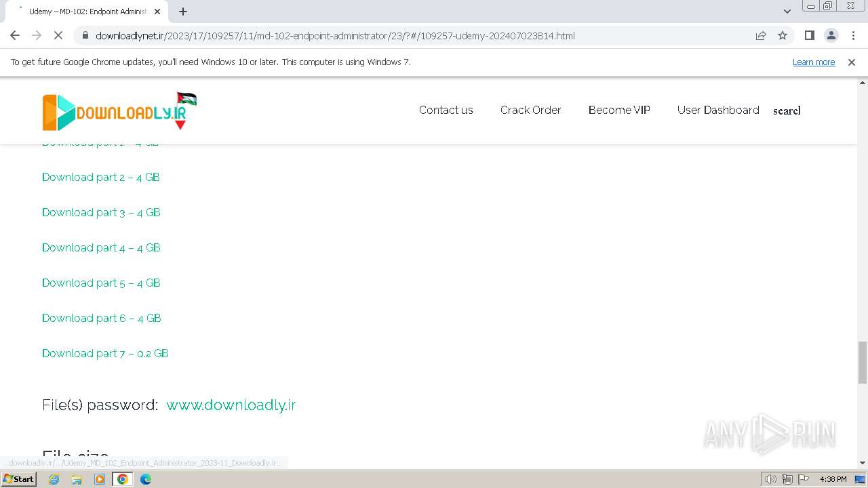
Task: Open the Chrome side panel
Action: [809, 35]
